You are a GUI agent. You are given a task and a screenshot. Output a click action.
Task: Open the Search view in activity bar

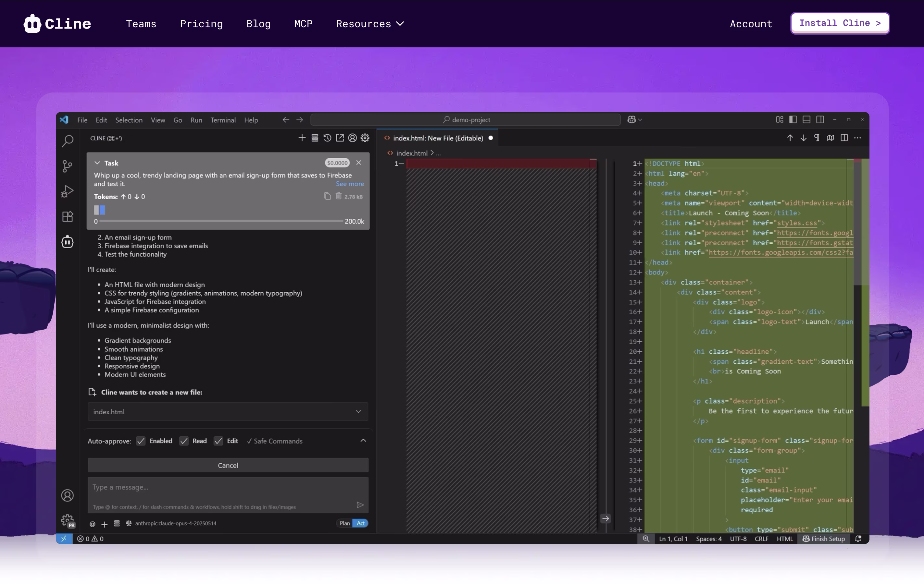[68, 141]
